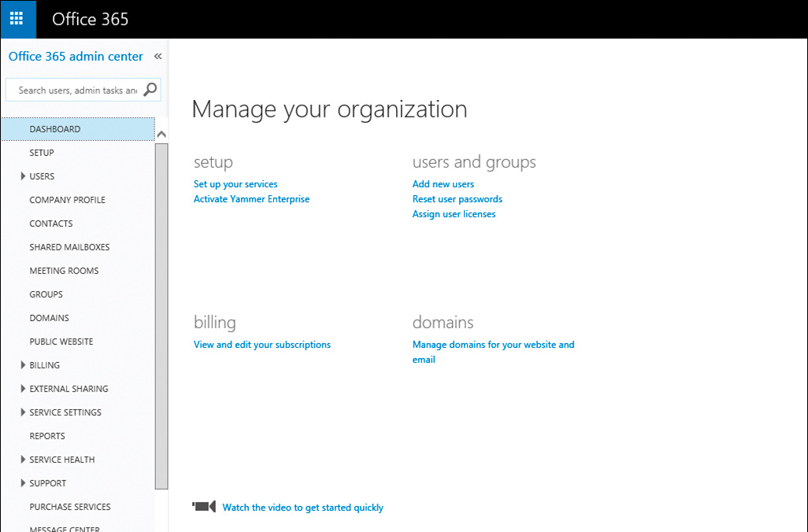Click 'Assign user licenses' link
The image size is (808, 532).
coord(454,214)
